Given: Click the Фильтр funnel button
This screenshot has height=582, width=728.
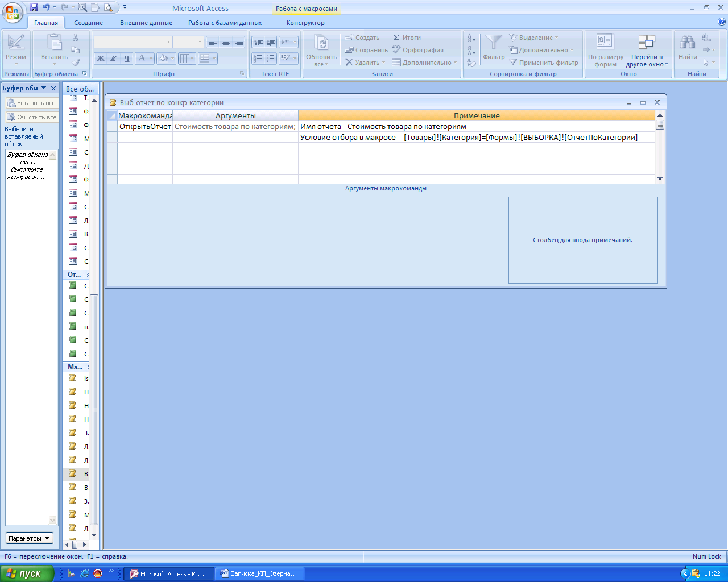Looking at the screenshot, I should [x=494, y=48].
